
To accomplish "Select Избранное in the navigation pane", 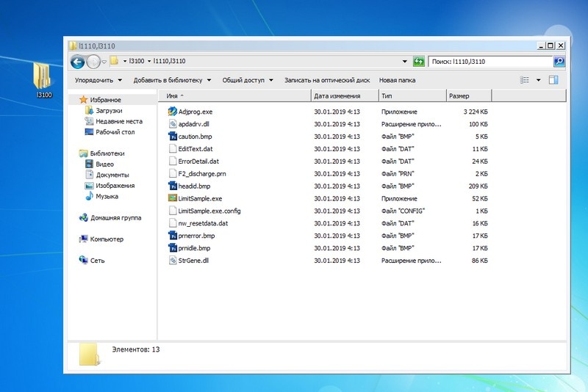I will point(105,100).
